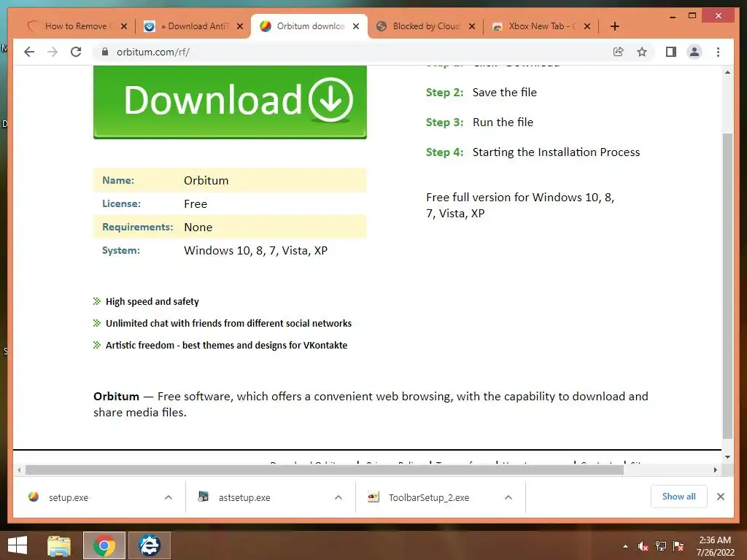This screenshot has height=560, width=747.
Task: Click the 'High speed and safety' bullet
Action: [x=152, y=301]
